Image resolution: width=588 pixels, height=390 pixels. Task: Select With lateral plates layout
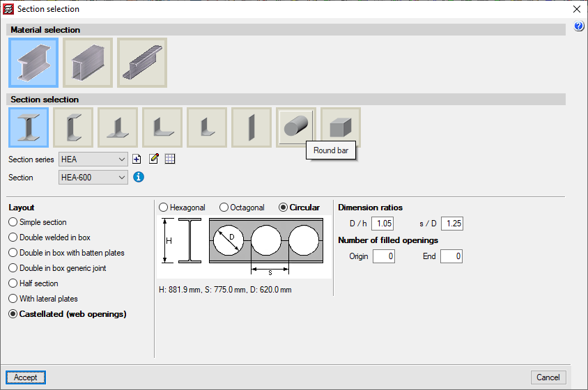coord(43,299)
